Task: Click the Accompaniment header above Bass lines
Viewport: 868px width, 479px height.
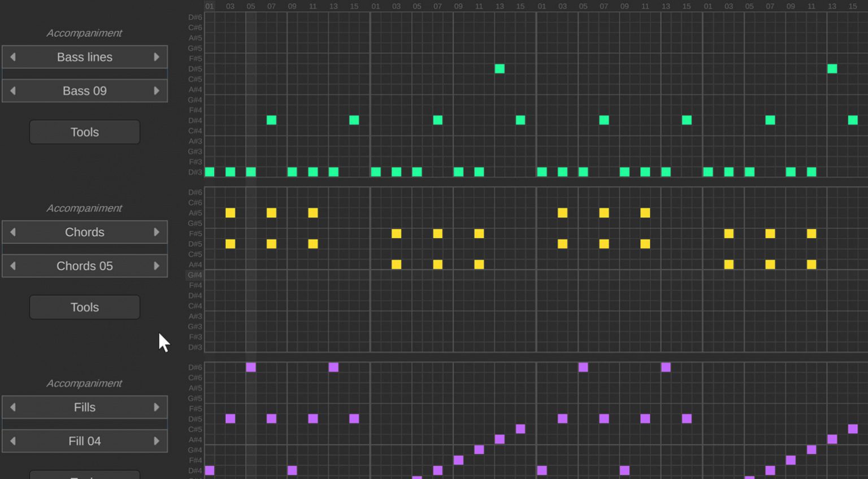Action: click(x=84, y=33)
